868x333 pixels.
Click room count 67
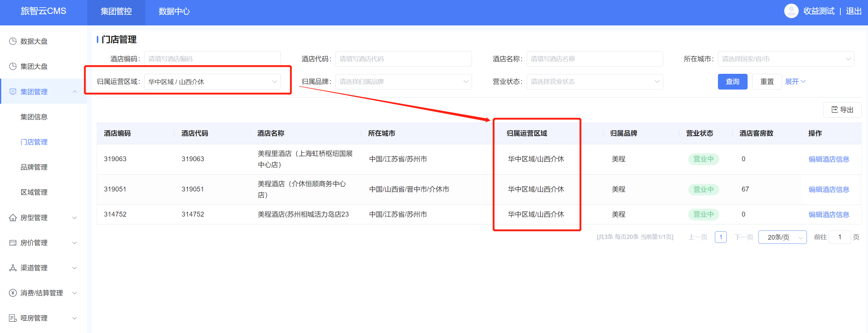point(745,189)
